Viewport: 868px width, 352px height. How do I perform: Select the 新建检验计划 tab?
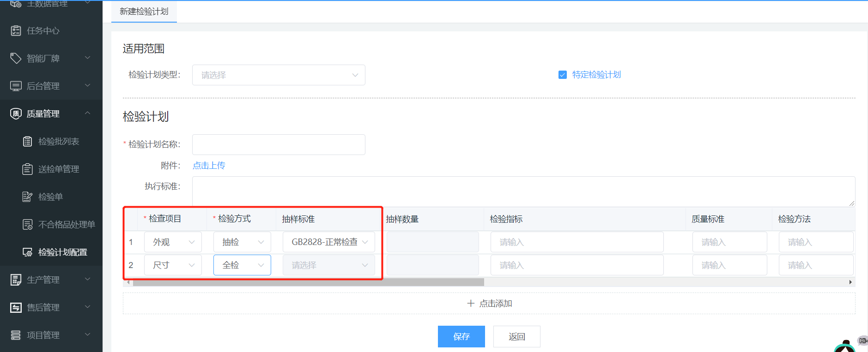(x=144, y=12)
